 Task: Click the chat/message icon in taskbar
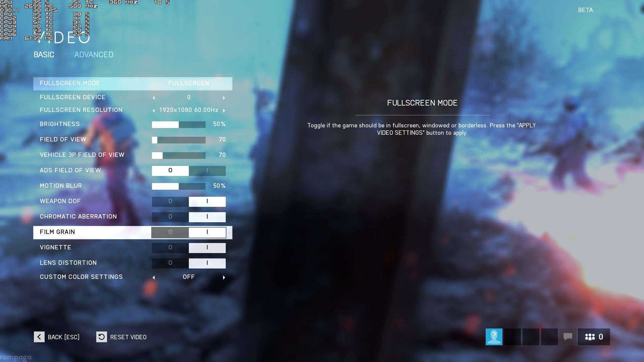coord(568,337)
